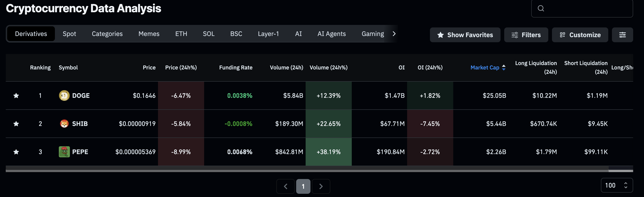Click the horizontal table scrollbar
The height and width of the screenshot is (197, 644).
[307, 171]
